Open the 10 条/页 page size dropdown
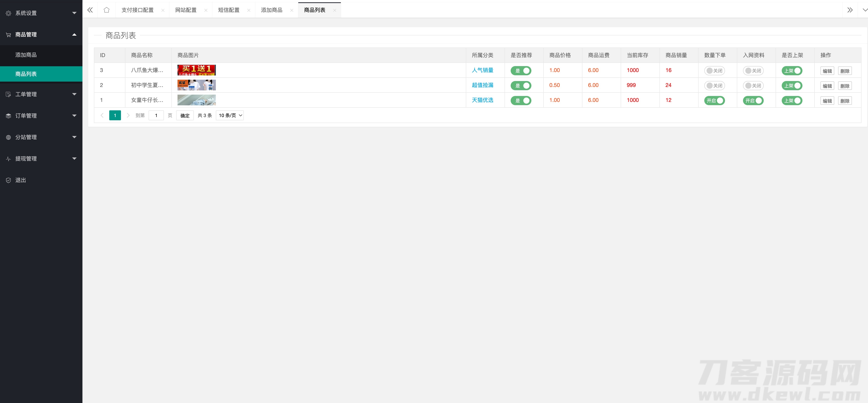This screenshot has width=868, height=403. (x=230, y=115)
